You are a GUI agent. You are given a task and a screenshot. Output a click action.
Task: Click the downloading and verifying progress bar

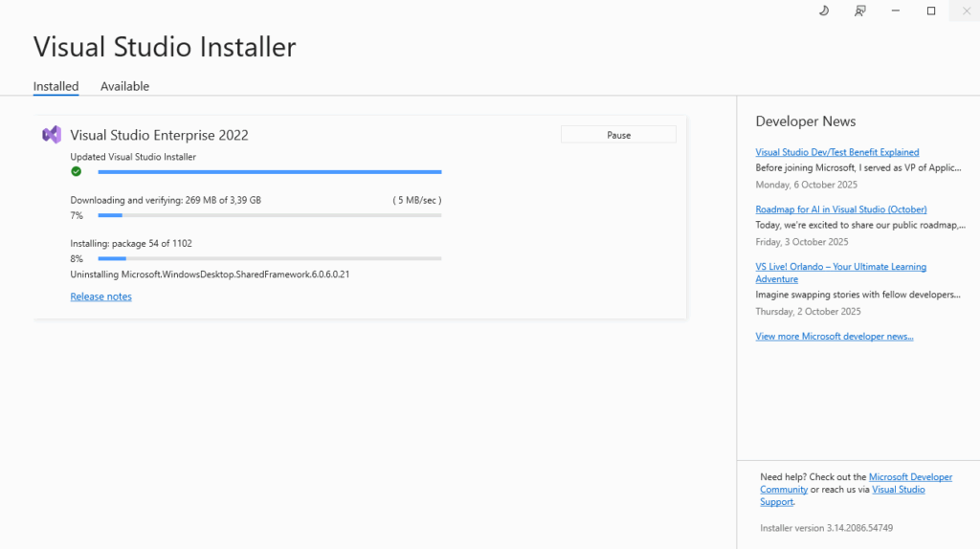[x=269, y=215]
